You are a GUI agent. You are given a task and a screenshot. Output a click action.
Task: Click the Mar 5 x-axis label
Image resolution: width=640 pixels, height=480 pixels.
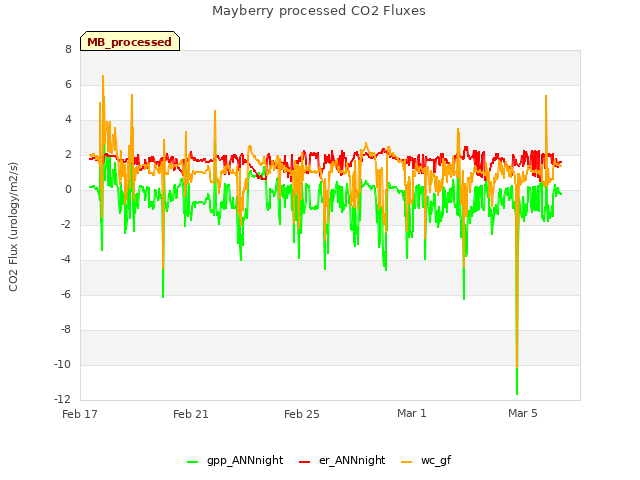coord(522,413)
